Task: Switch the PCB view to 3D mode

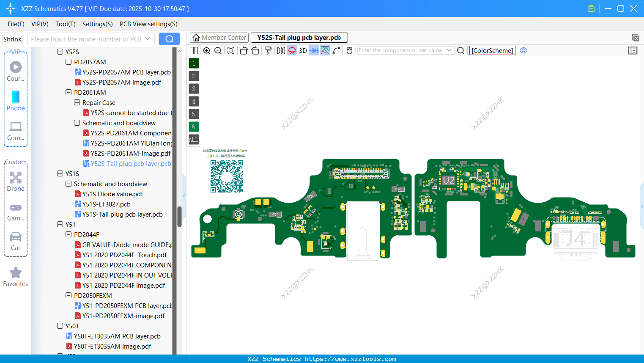Action: 303,50
